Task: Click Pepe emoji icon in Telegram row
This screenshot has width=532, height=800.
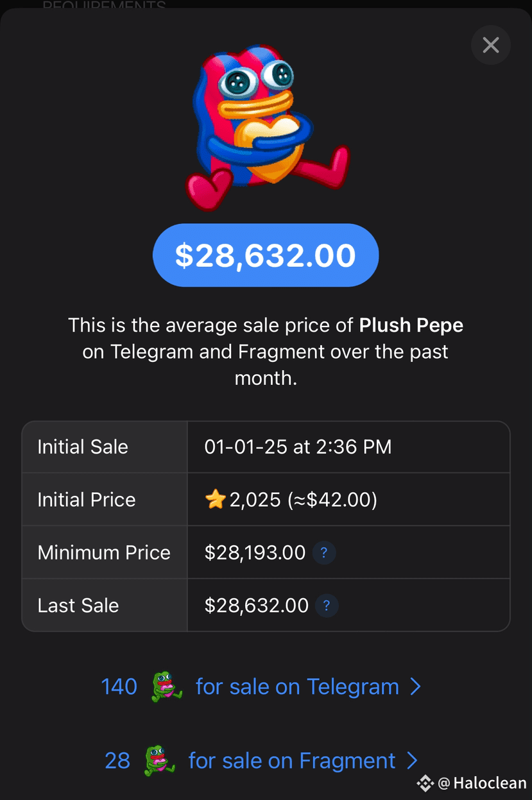Action: 166,686
